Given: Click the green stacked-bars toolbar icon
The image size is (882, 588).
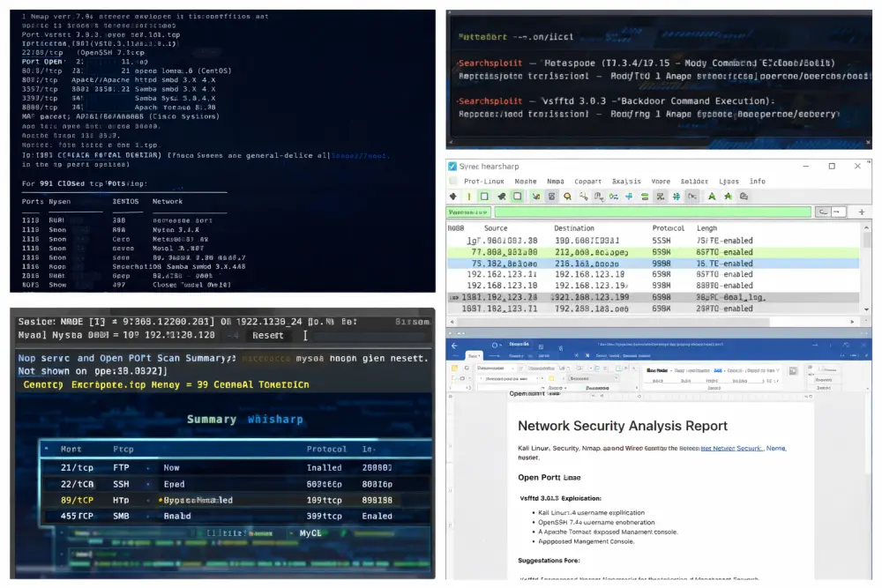Looking at the screenshot, I should coord(645,197).
